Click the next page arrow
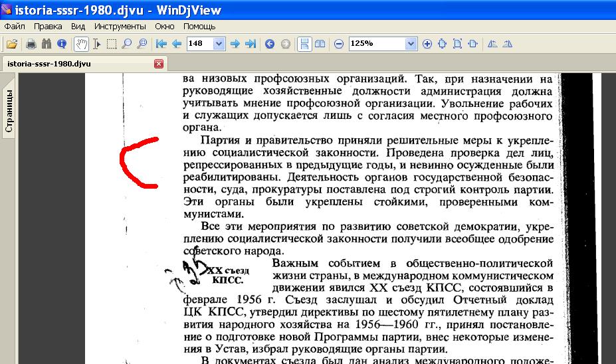616x364 pixels. coord(235,44)
